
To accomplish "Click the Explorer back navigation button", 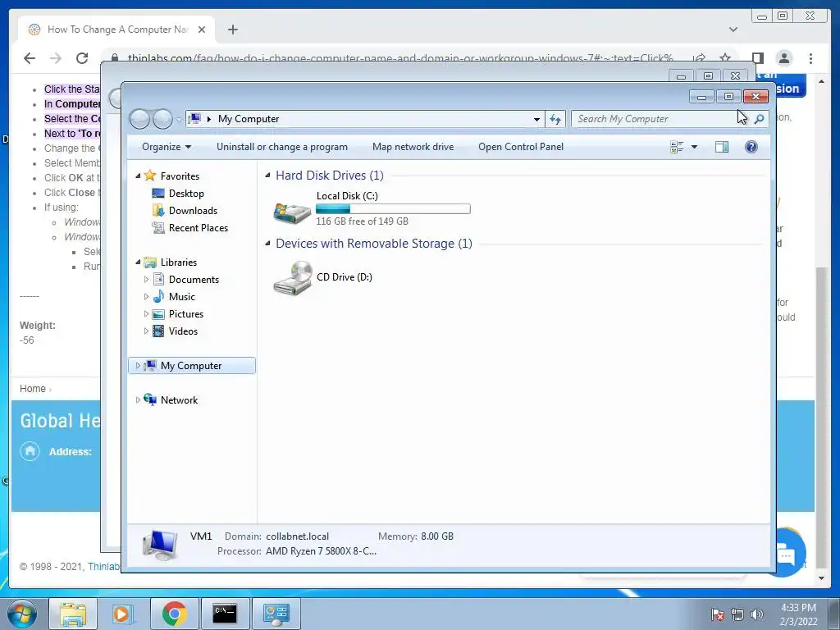I will coord(139,119).
